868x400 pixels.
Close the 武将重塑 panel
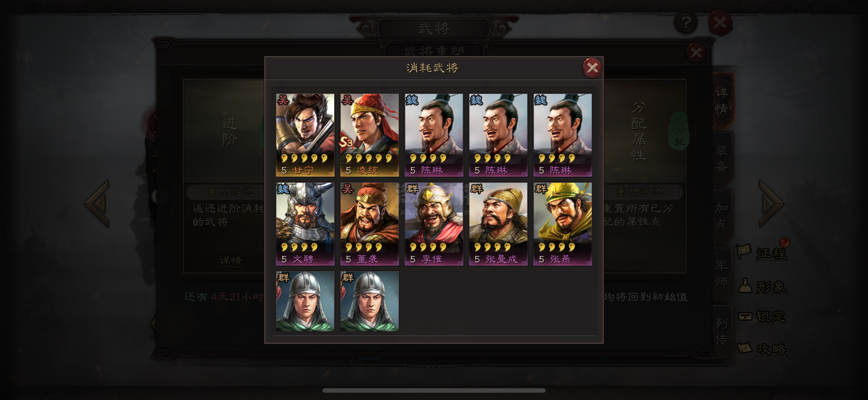pyautogui.click(x=696, y=53)
